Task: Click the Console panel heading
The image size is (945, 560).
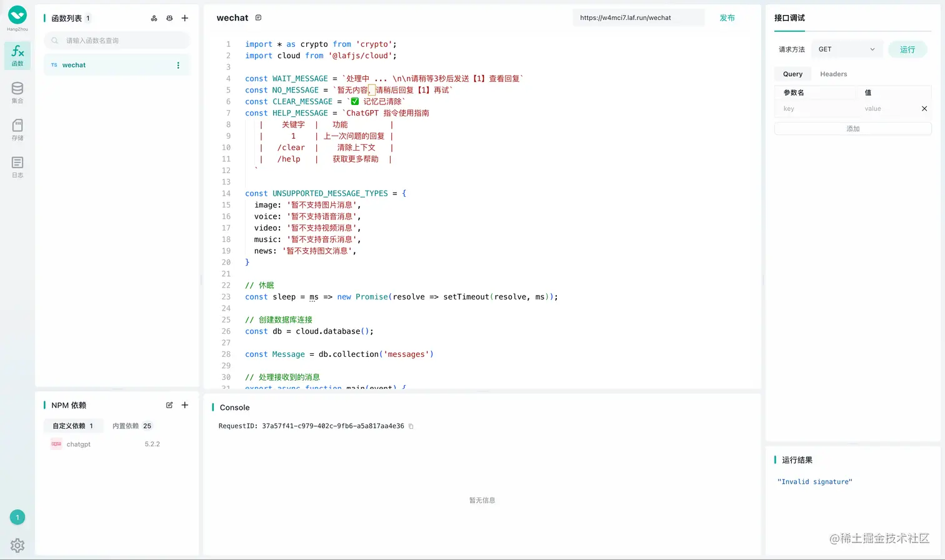Action: [x=234, y=407]
